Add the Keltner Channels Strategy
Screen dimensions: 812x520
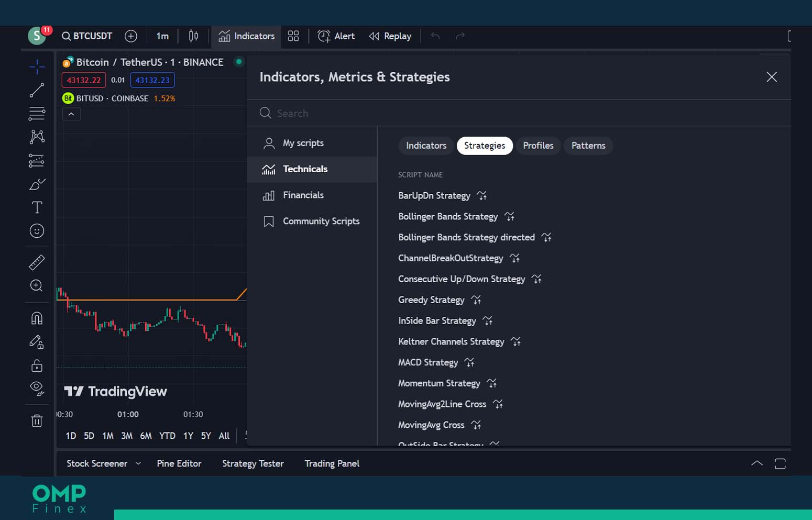(451, 341)
